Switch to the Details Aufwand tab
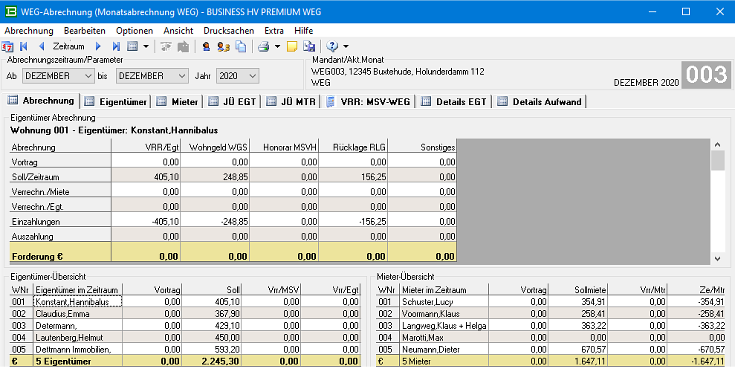The height and width of the screenshot is (367, 735). 540,102
